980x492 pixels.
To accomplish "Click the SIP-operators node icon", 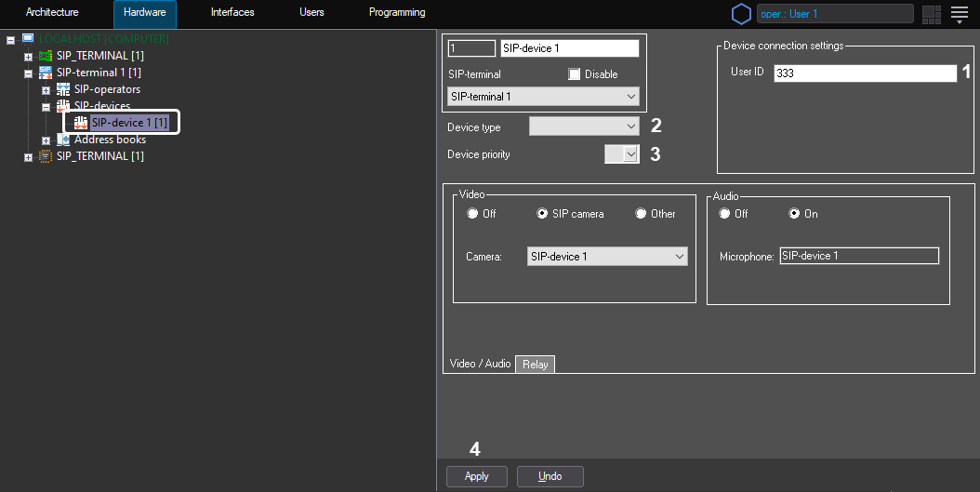I will click(x=63, y=89).
